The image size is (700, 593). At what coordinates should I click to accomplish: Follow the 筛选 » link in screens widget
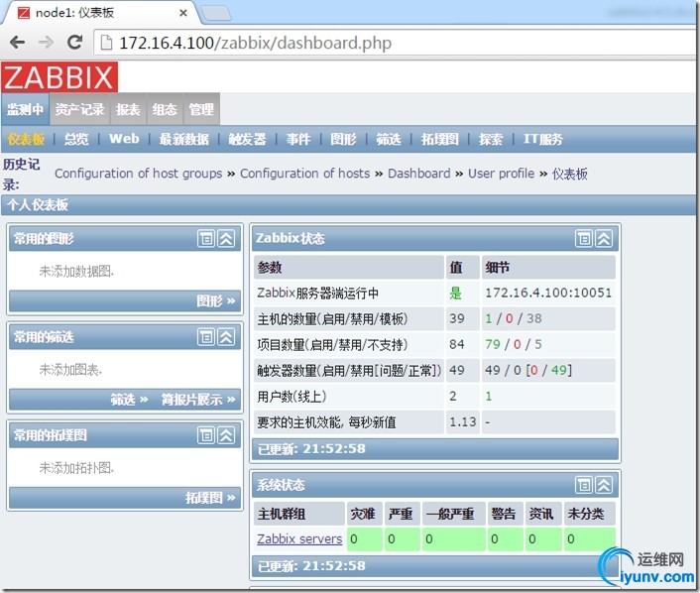(x=129, y=400)
